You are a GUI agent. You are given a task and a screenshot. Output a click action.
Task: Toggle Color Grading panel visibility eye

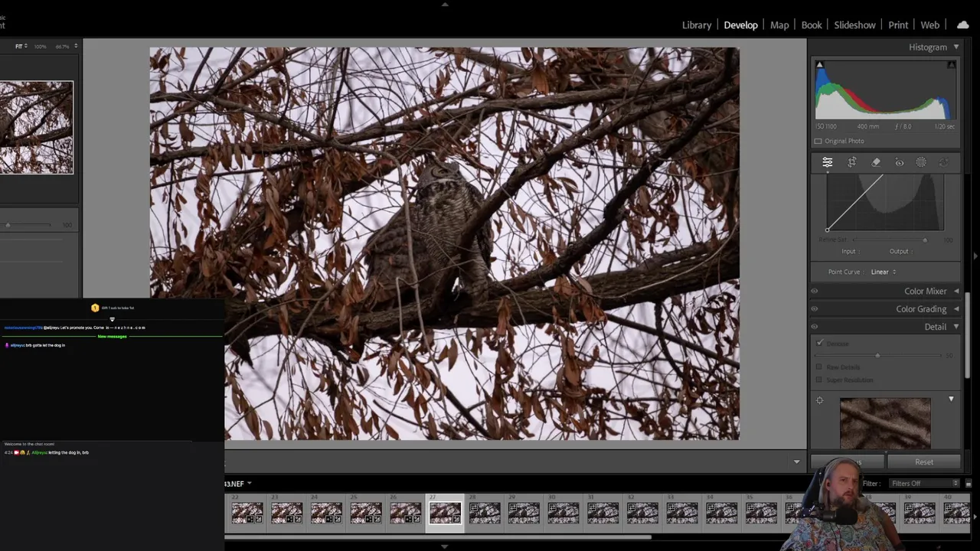[815, 308]
